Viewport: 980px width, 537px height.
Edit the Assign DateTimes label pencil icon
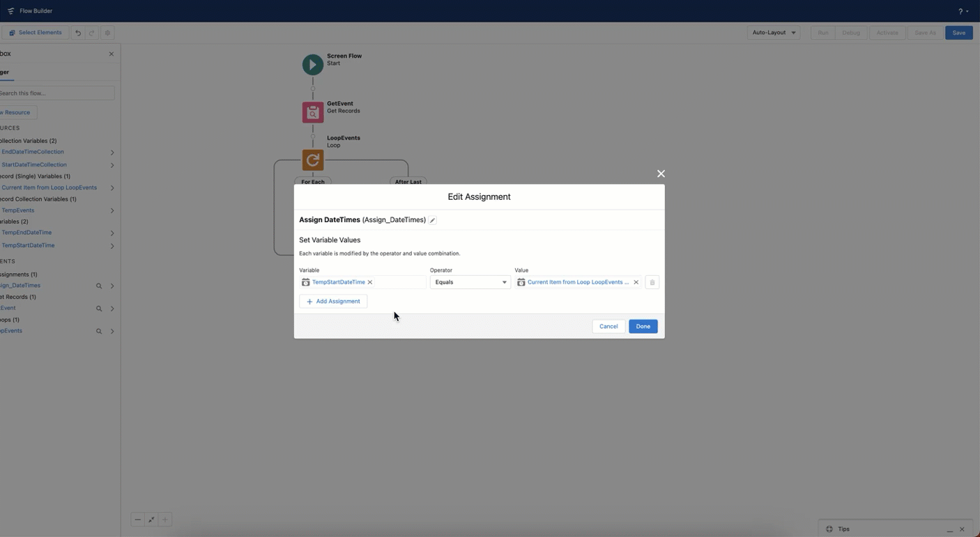[432, 220]
